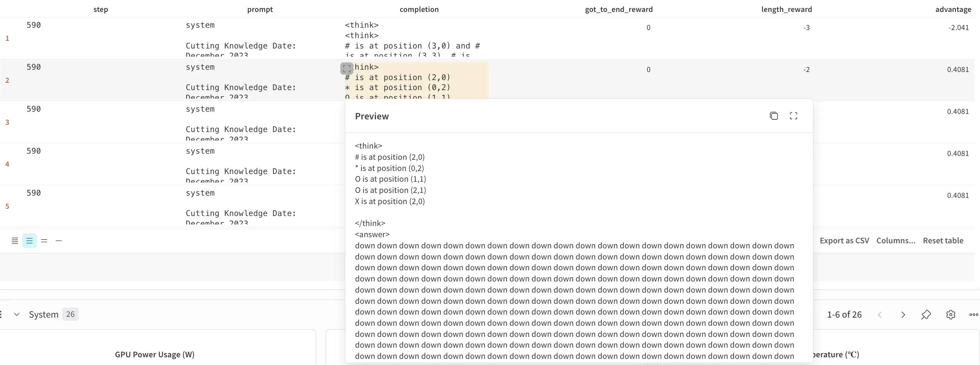Select row number 3 in the table

tap(7, 122)
